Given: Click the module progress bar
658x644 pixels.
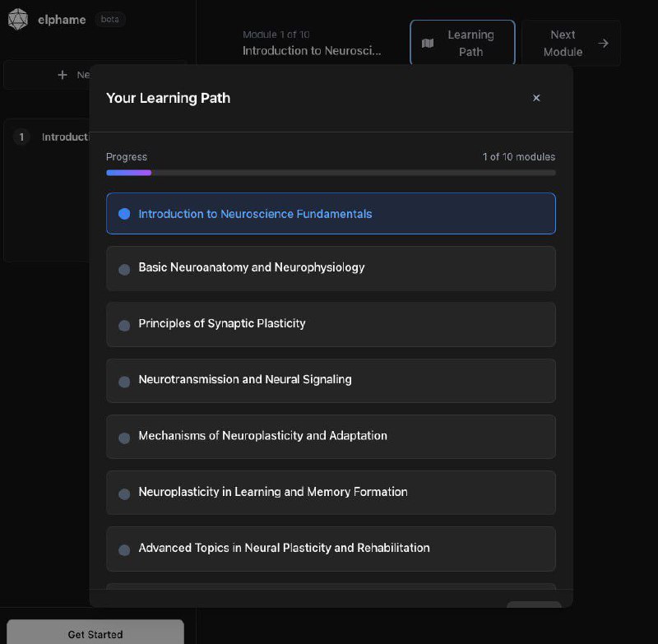Looking at the screenshot, I should coord(331,173).
